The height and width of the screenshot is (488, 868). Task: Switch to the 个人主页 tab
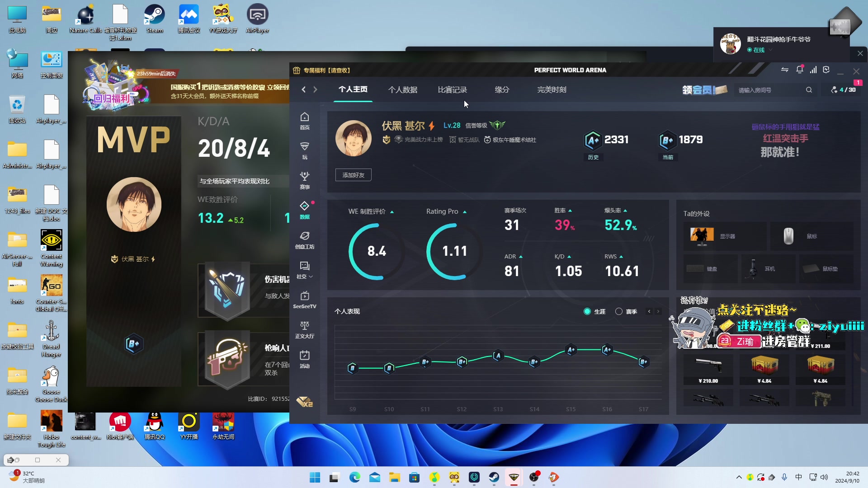[353, 89]
